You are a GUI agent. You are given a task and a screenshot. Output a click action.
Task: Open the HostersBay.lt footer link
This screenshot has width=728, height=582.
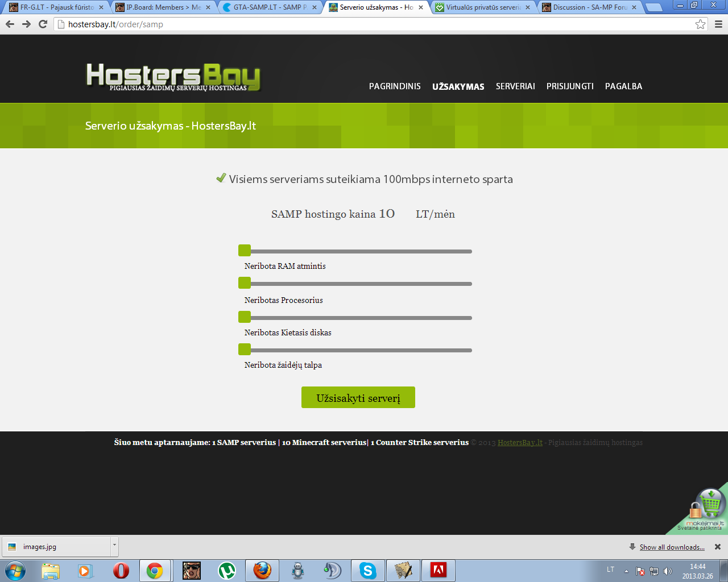[x=520, y=443]
